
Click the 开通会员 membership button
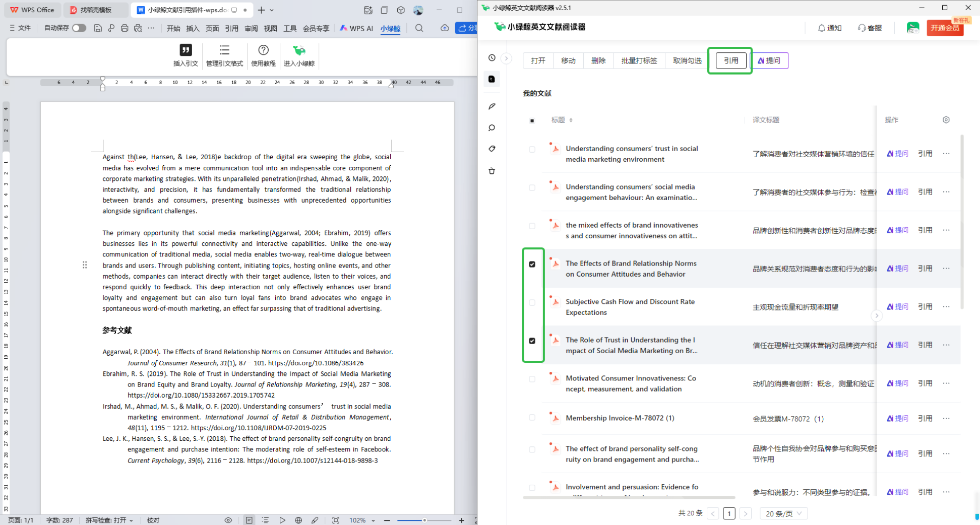[x=945, y=28]
